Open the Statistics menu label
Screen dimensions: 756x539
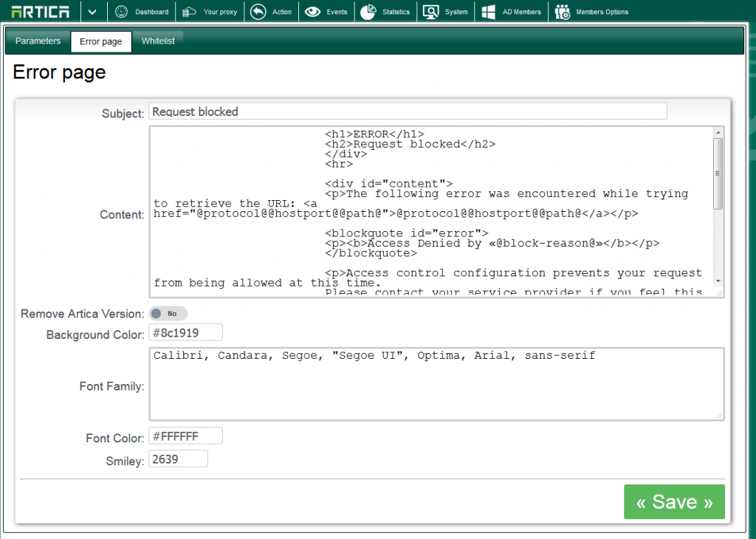pyautogui.click(x=396, y=12)
